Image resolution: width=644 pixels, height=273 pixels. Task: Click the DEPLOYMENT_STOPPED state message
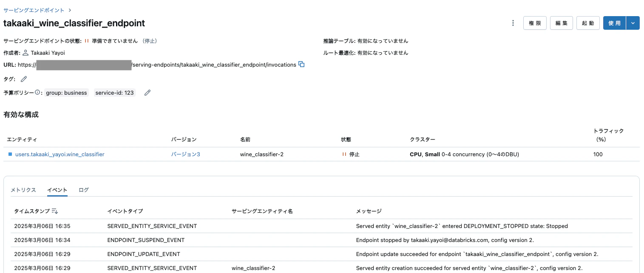(462, 226)
